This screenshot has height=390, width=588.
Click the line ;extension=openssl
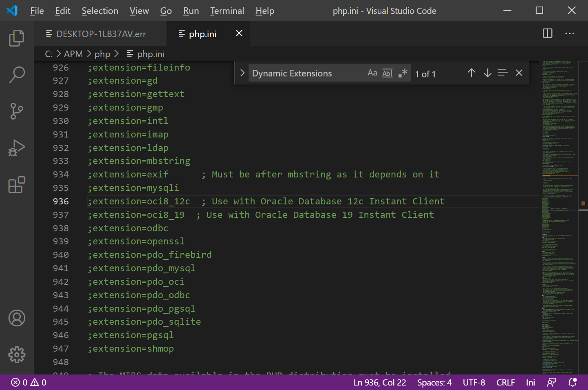coord(136,241)
